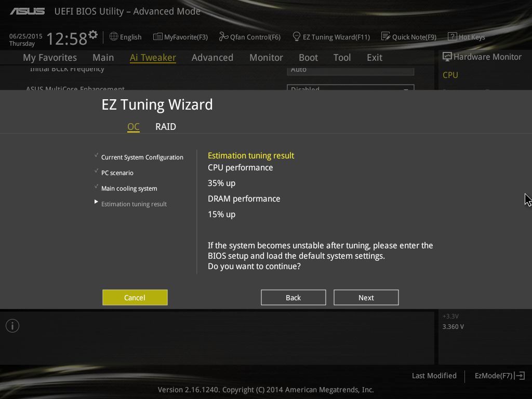532x399 pixels.
Task: Open the Tool tab
Action: point(342,58)
